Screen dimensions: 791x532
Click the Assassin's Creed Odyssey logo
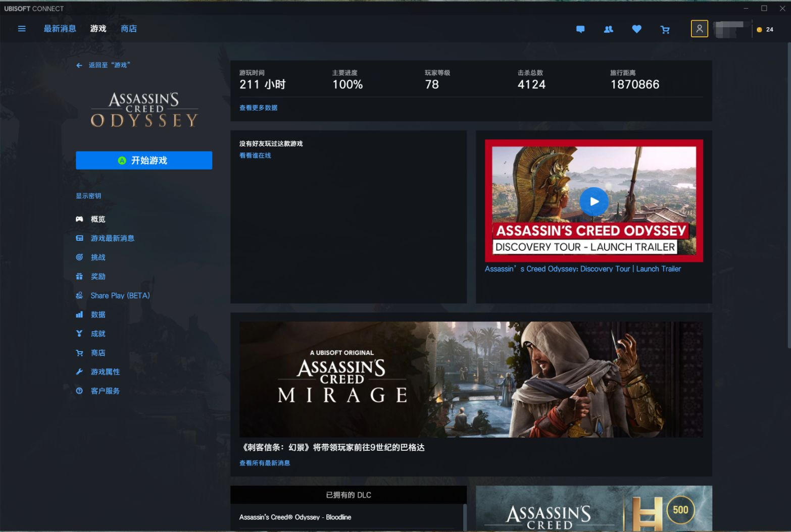pyautogui.click(x=144, y=110)
